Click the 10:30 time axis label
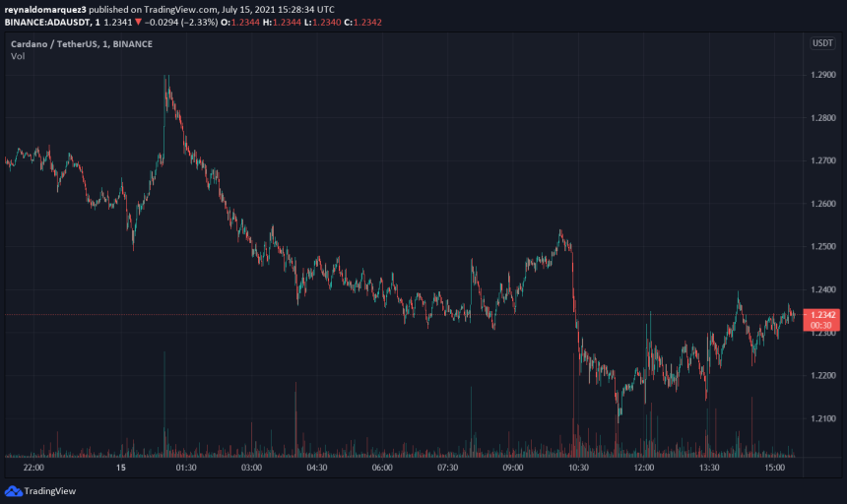 tap(578, 468)
